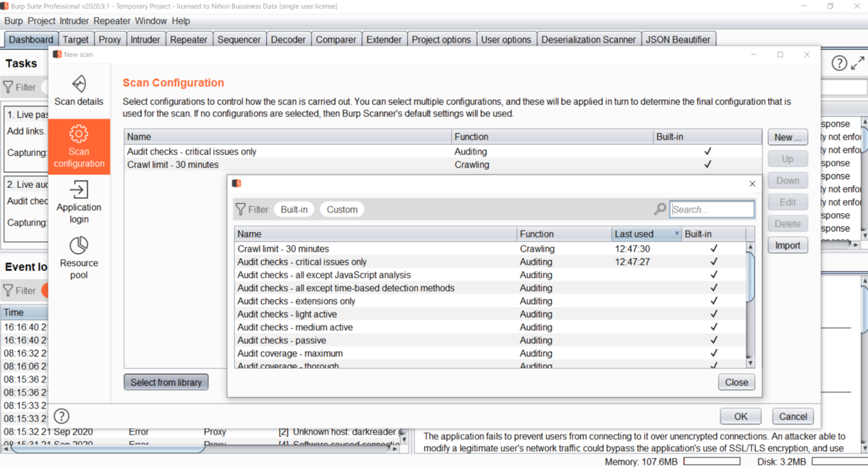Sort library list by Function column
868x467 pixels.
(x=564, y=234)
